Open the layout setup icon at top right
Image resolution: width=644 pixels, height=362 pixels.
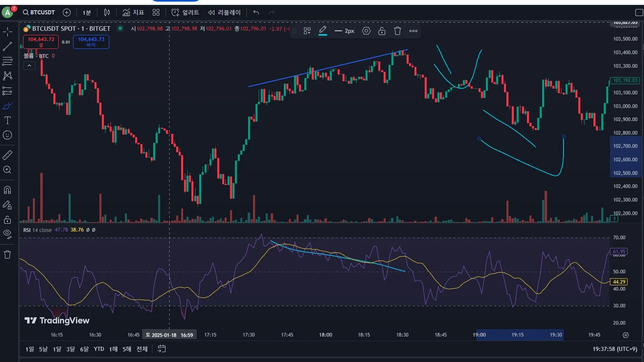coord(639,13)
